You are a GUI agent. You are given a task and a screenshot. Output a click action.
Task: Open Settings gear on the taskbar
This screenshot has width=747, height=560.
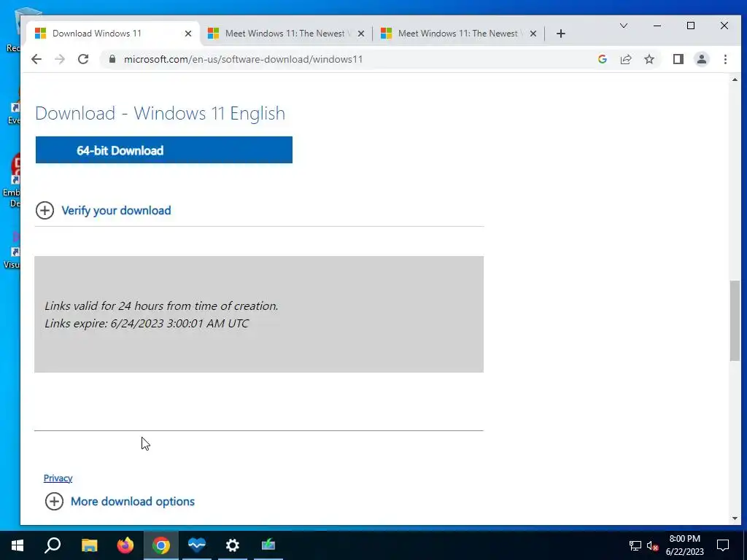tap(233, 545)
